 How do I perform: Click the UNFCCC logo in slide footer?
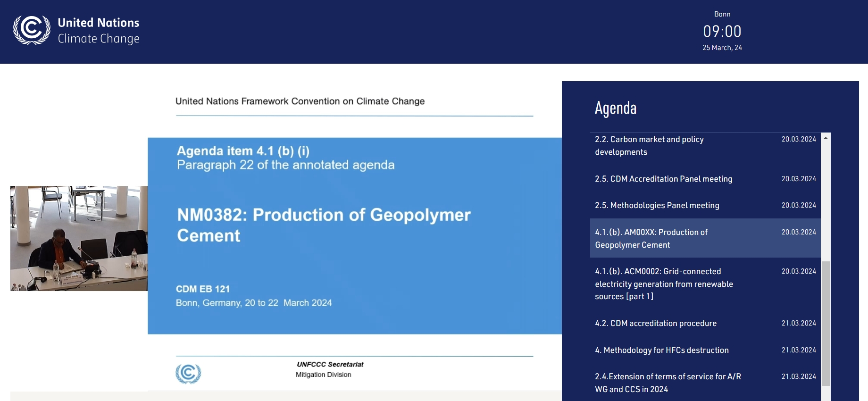point(188,374)
